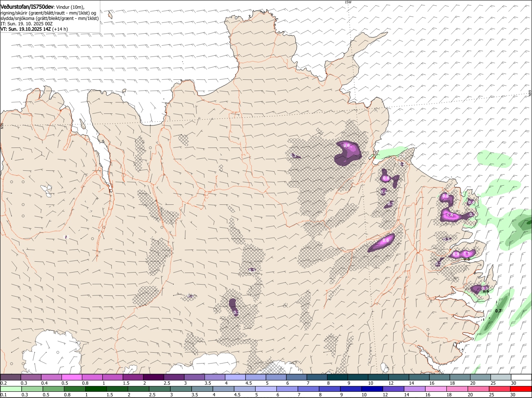Pick snow legend swatch between 0.4 and 0.5

click(51, 377)
